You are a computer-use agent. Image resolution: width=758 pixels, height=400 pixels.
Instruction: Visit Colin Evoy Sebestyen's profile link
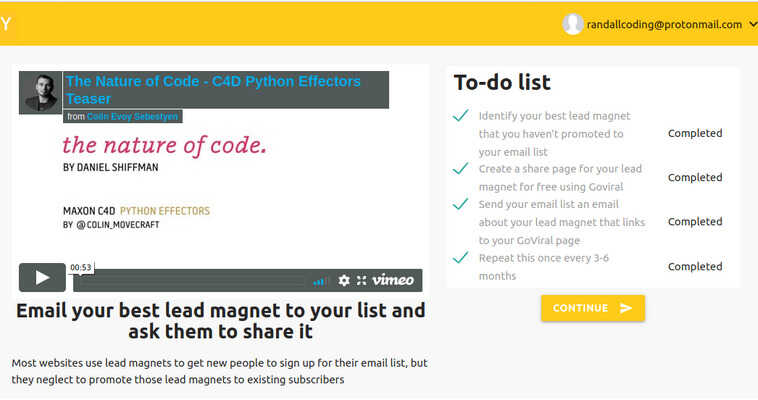[132, 117]
